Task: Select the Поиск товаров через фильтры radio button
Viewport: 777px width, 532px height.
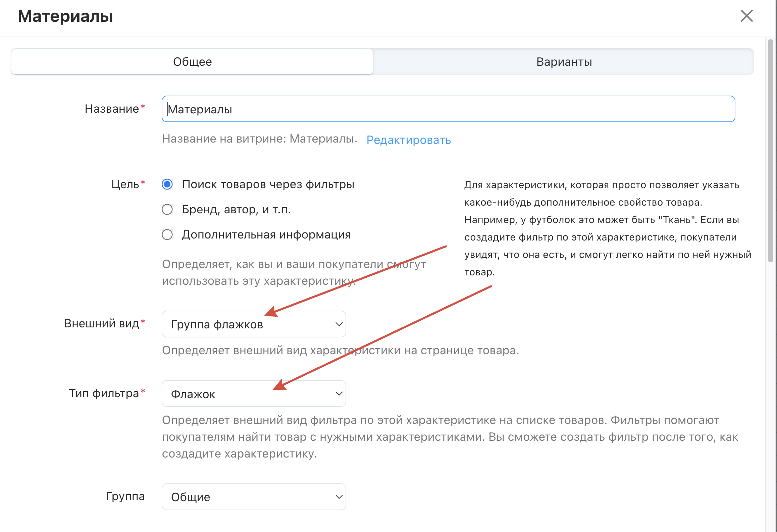Action: (x=167, y=184)
